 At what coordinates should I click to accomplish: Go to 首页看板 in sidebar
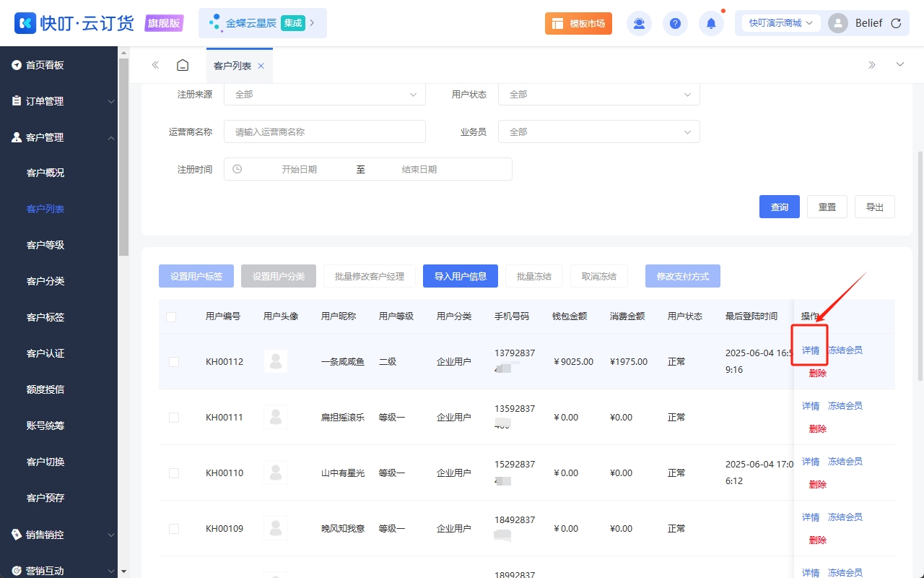point(59,65)
